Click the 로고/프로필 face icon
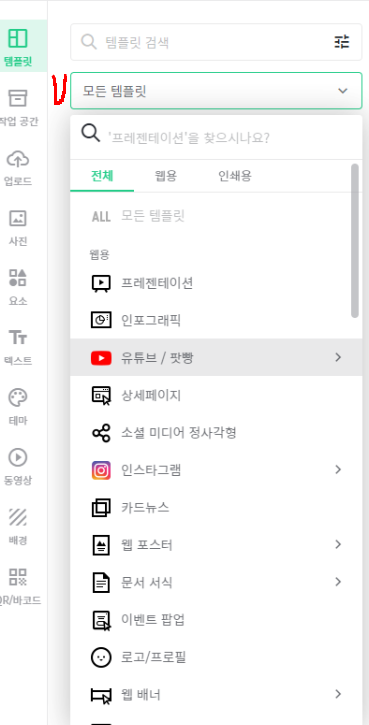The width and height of the screenshot is (369, 725). pyautogui.click(x=101, y=657)
